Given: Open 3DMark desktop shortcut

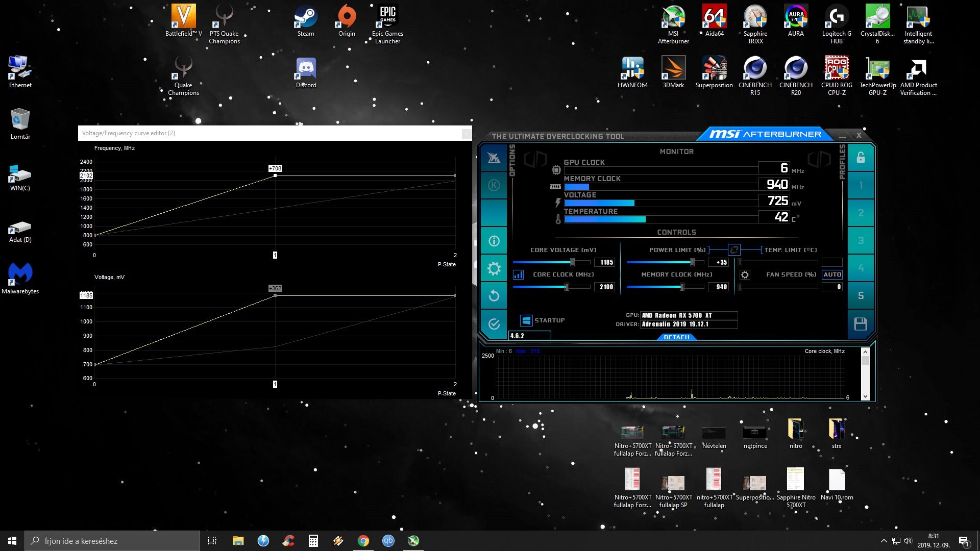Looking at the screenshot, I should pos(673,72).
